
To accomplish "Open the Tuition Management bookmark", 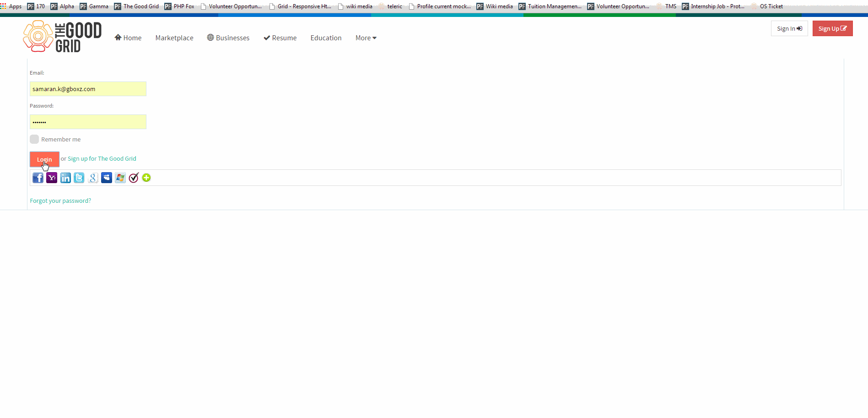I will pyautogui.click(x=550, y=6).
